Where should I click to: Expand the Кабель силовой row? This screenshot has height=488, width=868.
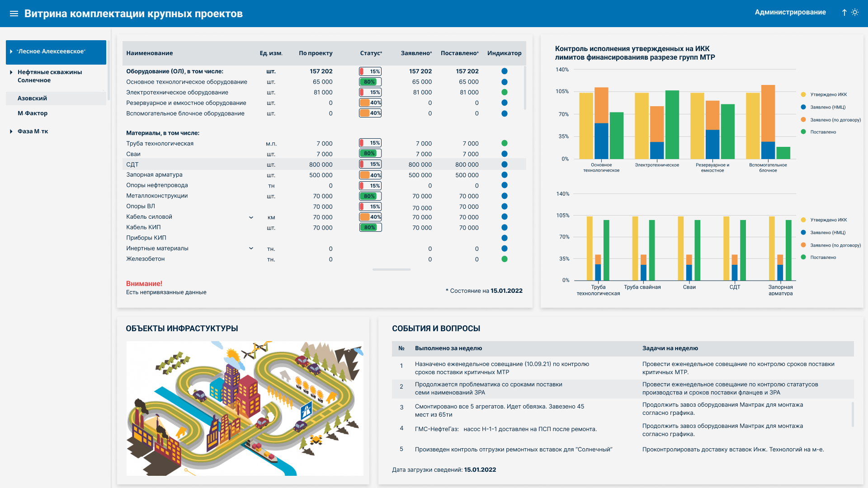point(251,217)
